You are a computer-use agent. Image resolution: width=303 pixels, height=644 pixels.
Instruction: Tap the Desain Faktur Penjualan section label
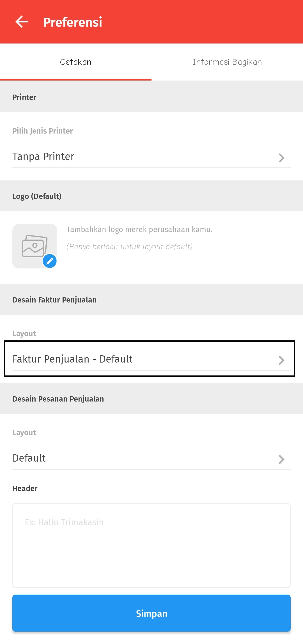point(54,299)
